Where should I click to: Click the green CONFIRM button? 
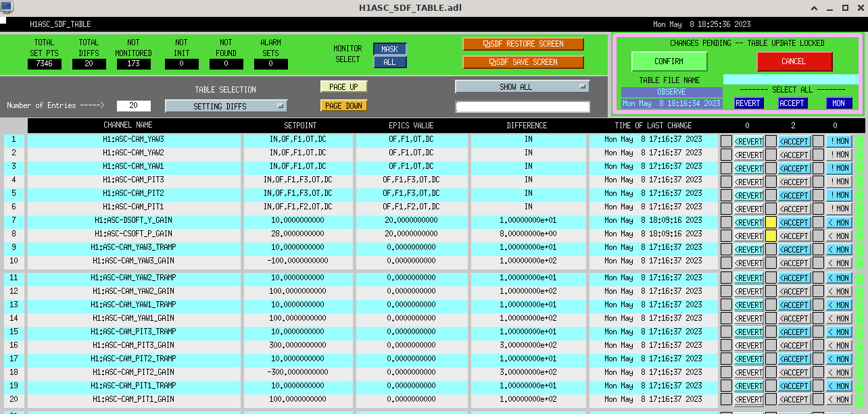[x=669, y=61]
